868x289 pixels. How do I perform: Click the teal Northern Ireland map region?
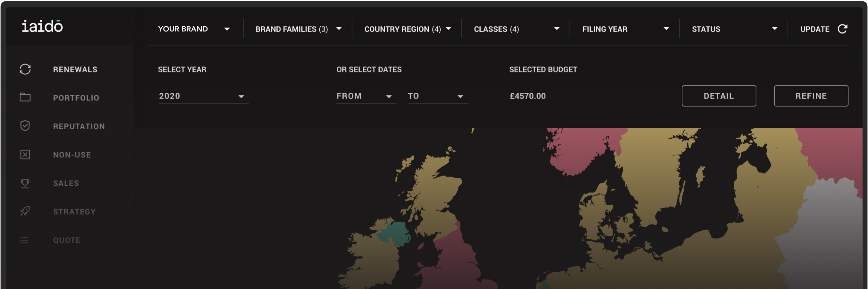click(x=394, y=233)
